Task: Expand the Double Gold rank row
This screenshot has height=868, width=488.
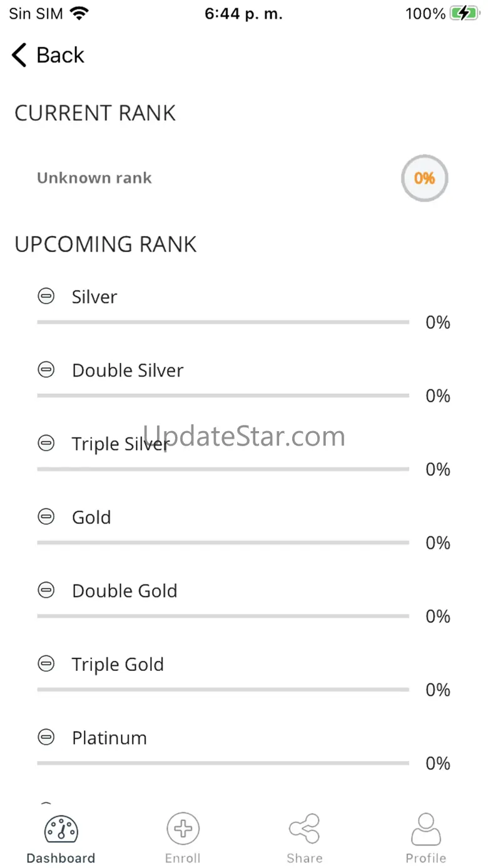Action: click(x=125, y=591)
